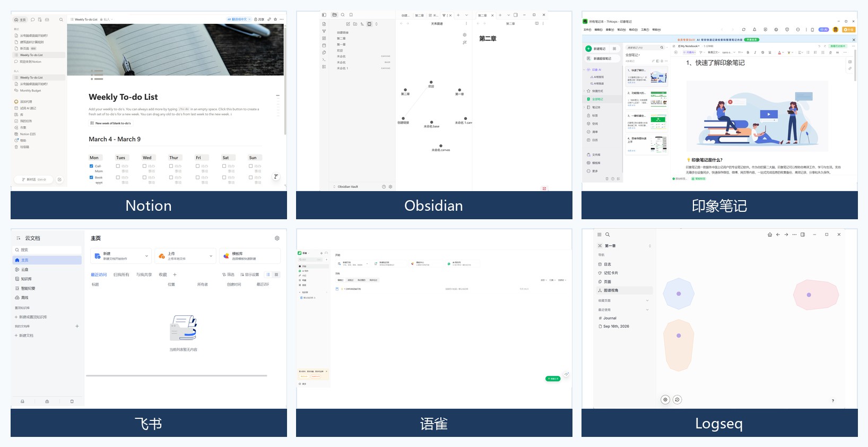Select the 关系图谱 graph view tab in Obsidian

pos(447,15)
